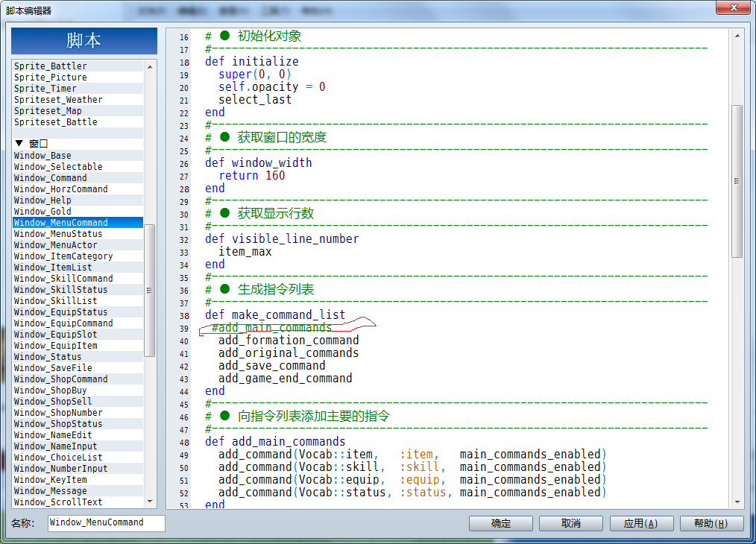Select the Window_ScrollText script
This screenshot has height=544, width=756.
click(x=78, y=502)
